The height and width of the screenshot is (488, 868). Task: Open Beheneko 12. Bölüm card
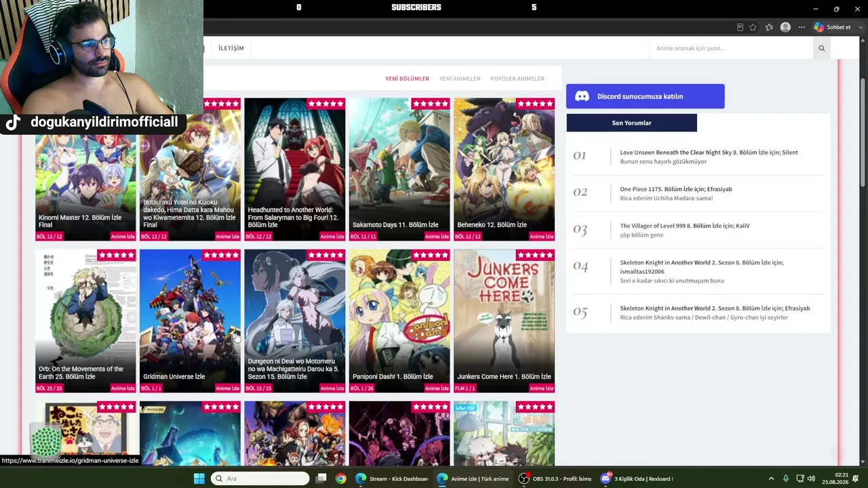point(504,169)
